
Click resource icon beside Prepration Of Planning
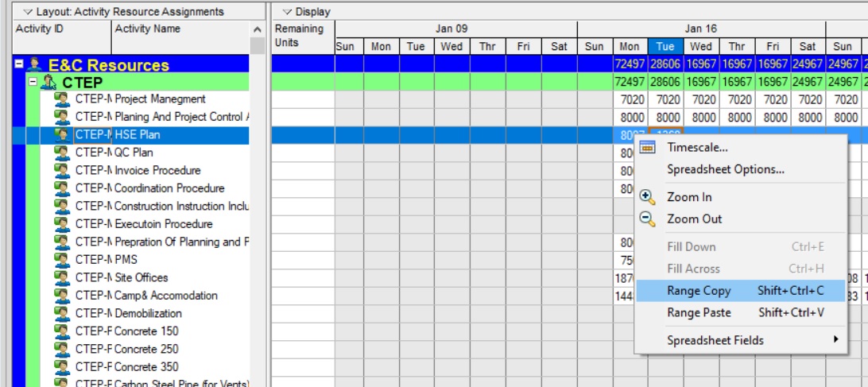pyautogui.click(x=62, y=242)
